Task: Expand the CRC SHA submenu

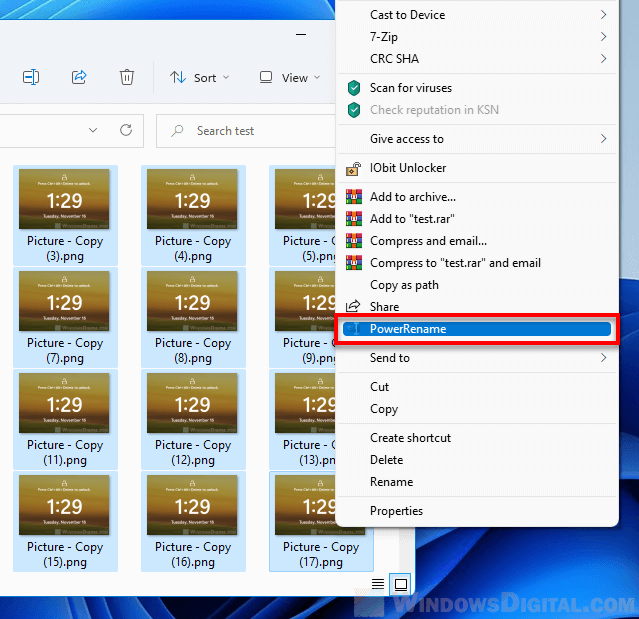Action: pyautogui.click(x=604, y=59)
